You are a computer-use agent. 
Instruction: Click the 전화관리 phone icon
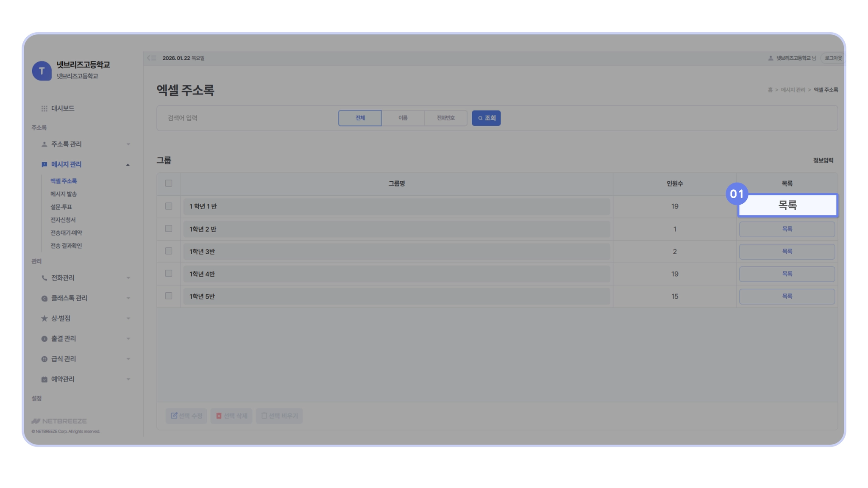tap(44, 278)
